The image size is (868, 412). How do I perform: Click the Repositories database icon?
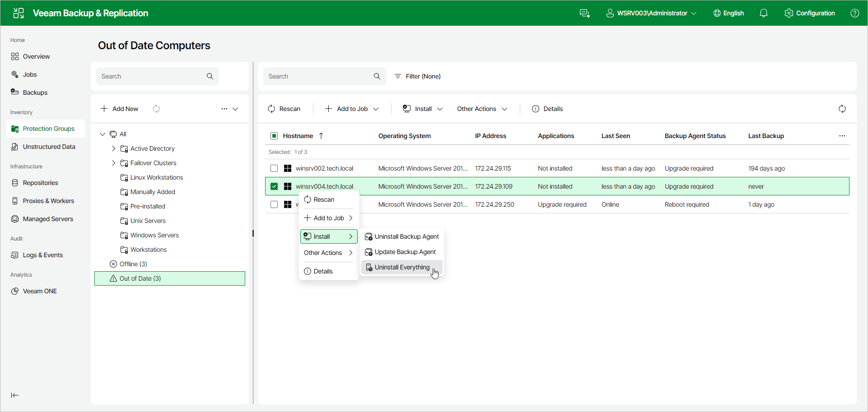pos(15,183)
